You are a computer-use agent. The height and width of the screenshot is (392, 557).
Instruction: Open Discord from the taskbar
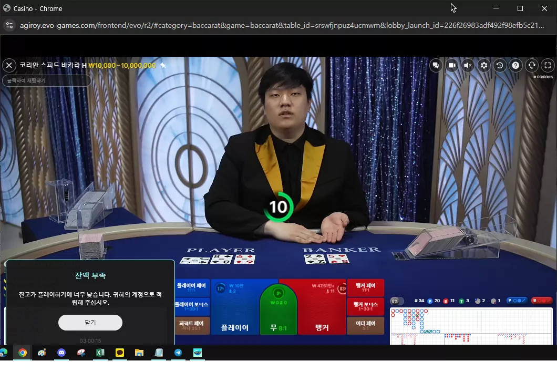(61, 353)
